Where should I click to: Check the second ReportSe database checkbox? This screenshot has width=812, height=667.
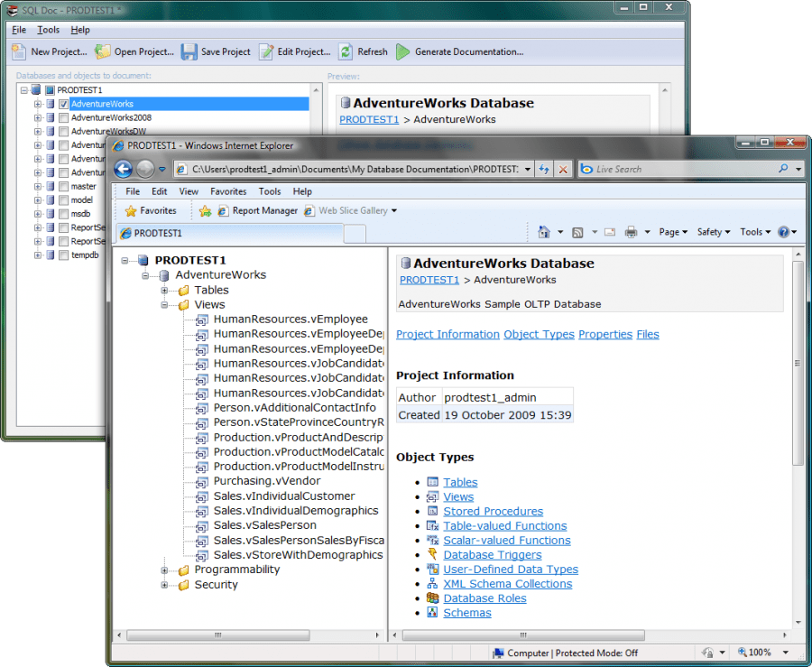[x=64, y=241]
